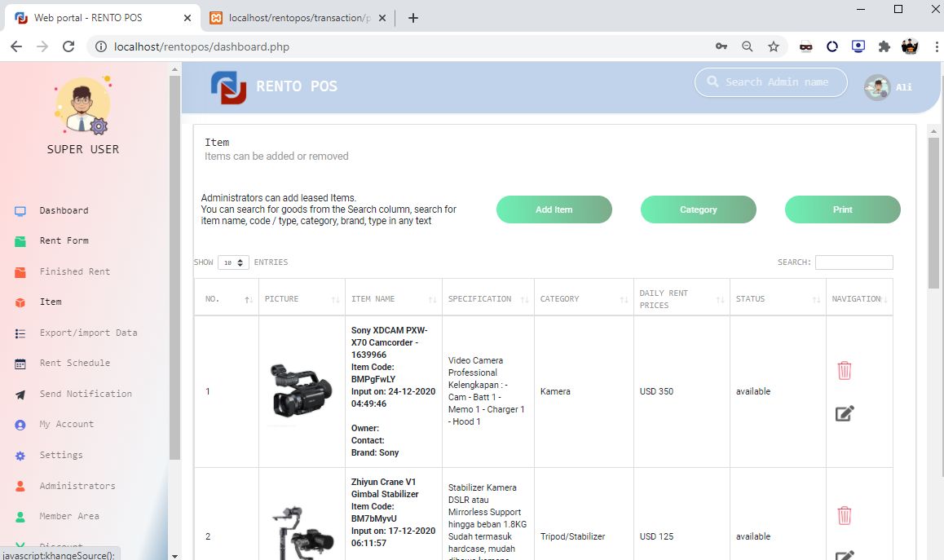Click the Category button

coord(699,209)
